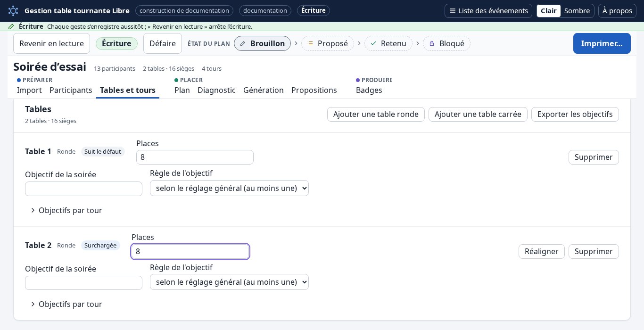
Task: Add a square table
Action: (x=478, y=114)
